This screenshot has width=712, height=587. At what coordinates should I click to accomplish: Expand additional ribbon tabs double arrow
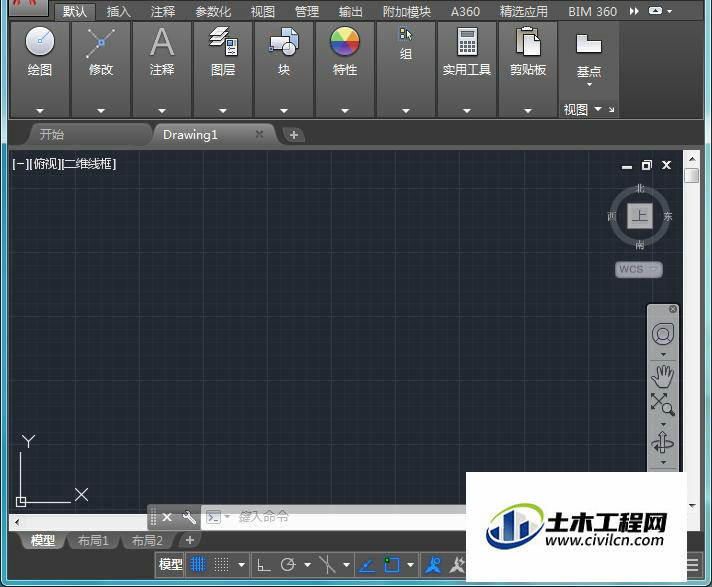coord(634,11)
